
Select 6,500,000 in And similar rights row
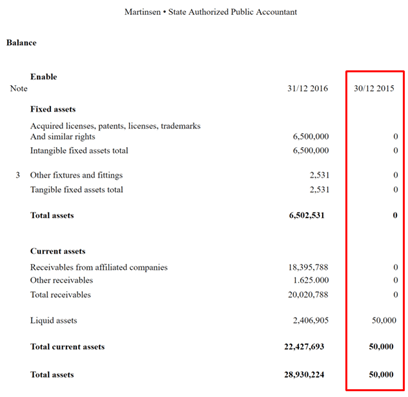(311, 136)
